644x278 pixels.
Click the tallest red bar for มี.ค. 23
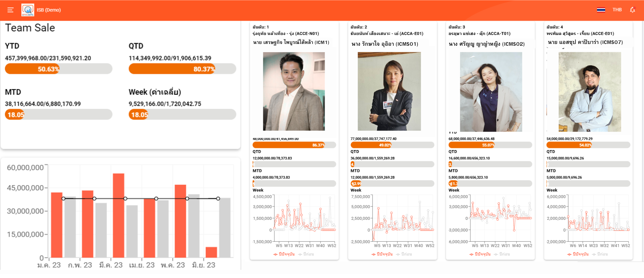click(x=118, y=215)
